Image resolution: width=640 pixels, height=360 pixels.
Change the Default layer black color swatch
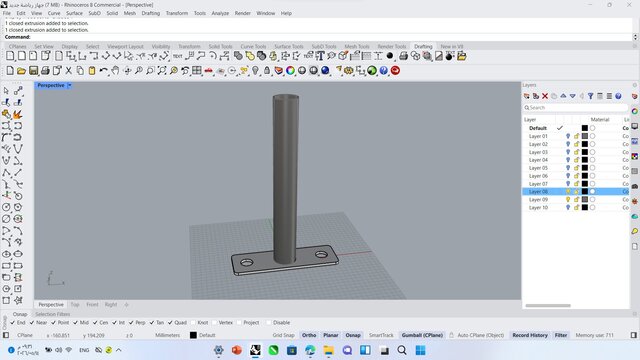[x=585, y=128]
